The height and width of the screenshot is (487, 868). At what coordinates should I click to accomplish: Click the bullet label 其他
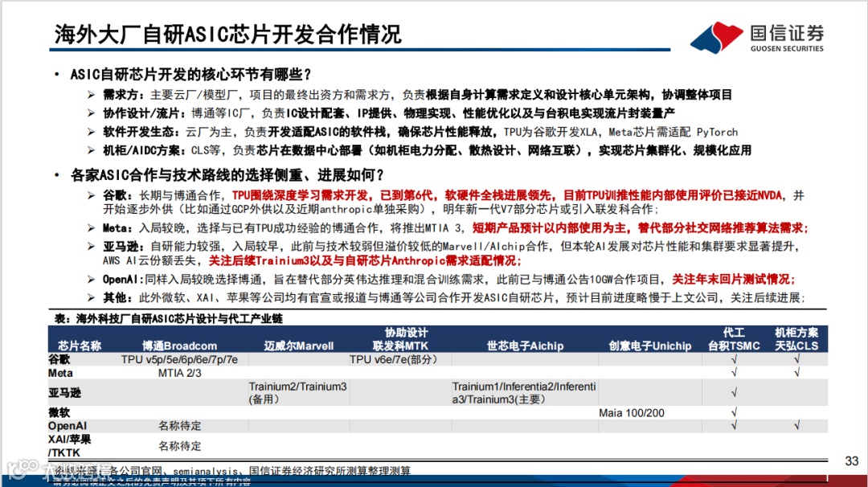click(117, 297)
